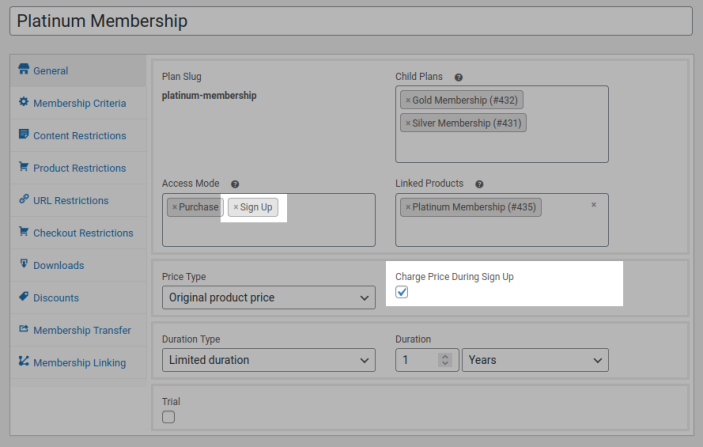Open the Price Type dropdown

pos(268,298)
